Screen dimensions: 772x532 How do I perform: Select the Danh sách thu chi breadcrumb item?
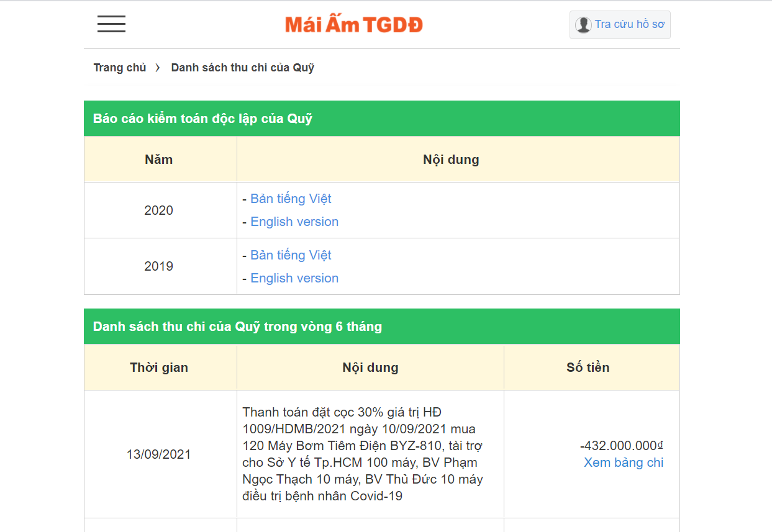pos(243,67)
